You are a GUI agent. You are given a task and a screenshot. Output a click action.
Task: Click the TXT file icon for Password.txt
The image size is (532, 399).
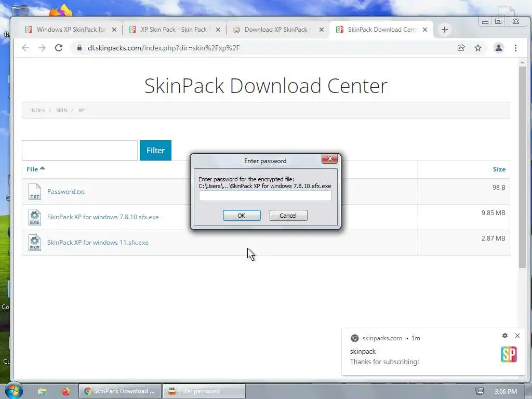35,192
